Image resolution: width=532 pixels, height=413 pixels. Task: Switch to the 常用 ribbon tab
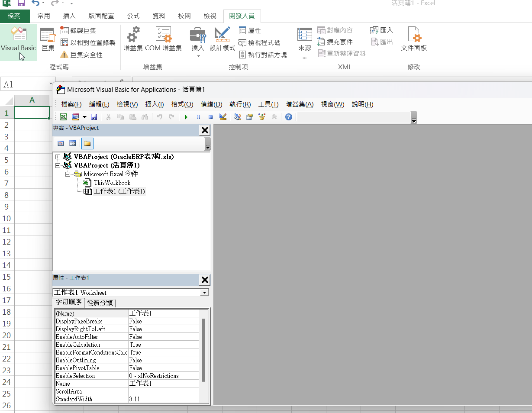coord(44,16)
